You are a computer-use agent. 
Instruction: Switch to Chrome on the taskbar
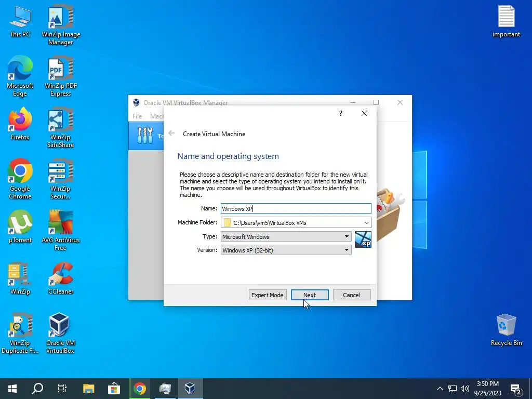(x=139, y=389)
